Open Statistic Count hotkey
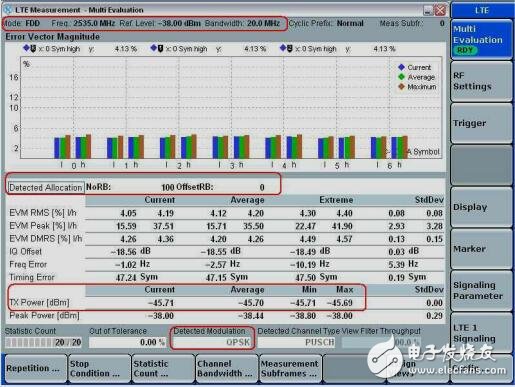This screenshot has height=387, width=515. [x=163, y=369]
